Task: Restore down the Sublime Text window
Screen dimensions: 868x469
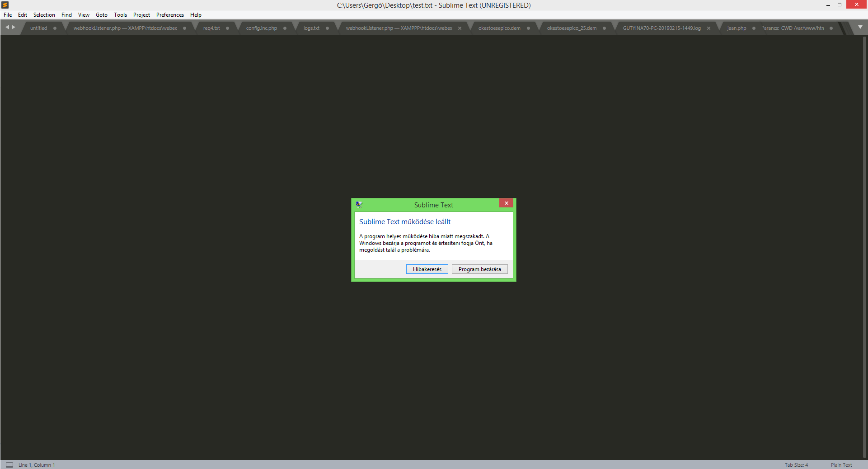Action: pyautogui.click(x=840, y=5)
